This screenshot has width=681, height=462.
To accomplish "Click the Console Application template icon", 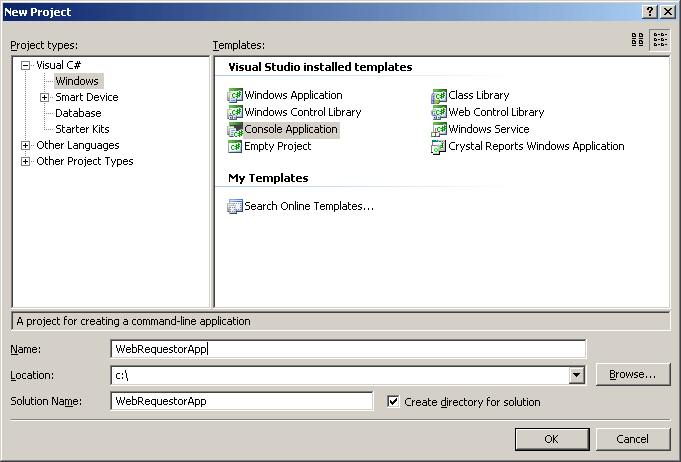I will point(235,130).
